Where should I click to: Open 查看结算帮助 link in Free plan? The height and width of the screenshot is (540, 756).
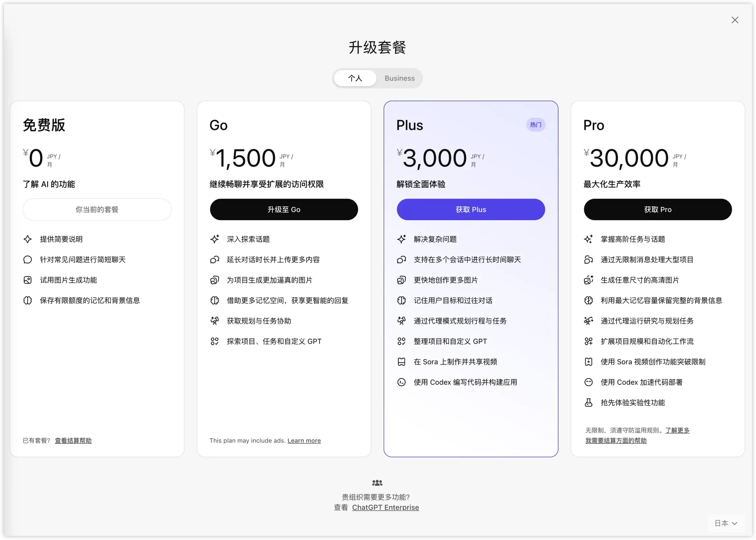73,441
